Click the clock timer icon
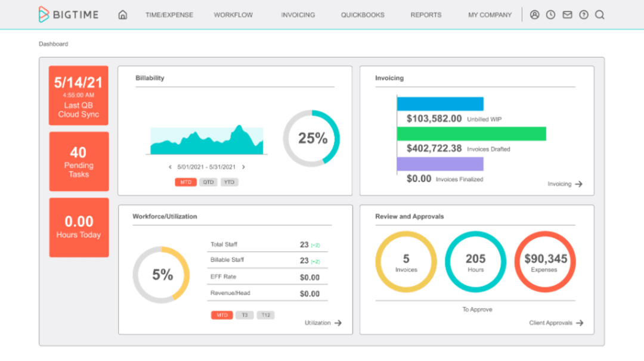This screenshot has height=361, width=644. (x=550, y=15)
